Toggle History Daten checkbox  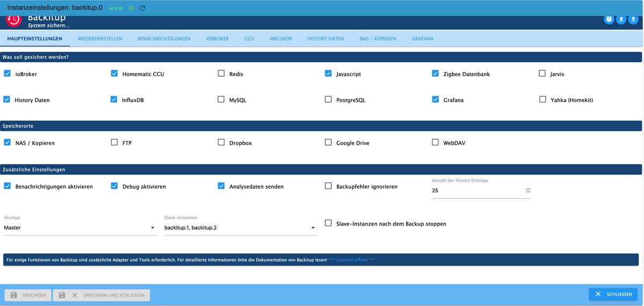(x=7, y=99)
